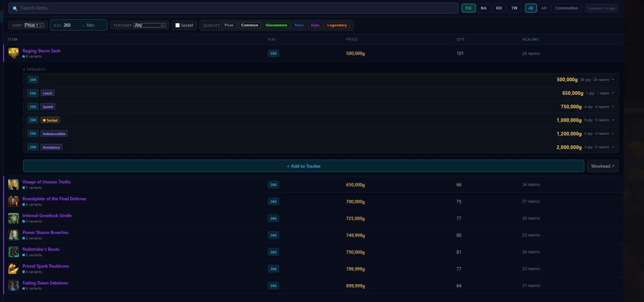644x302 pixels.
Task: Select the Avoidance variant row
Action: coord(321,147)
